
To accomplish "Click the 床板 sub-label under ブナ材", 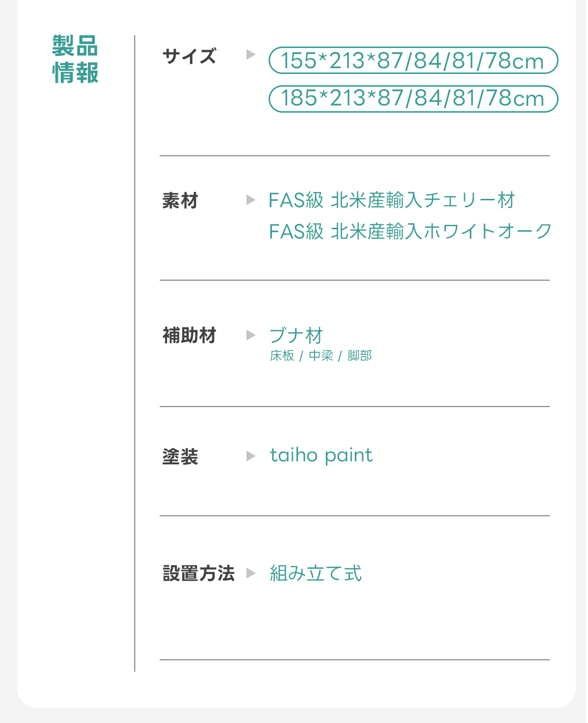I will tap(282, 356).
